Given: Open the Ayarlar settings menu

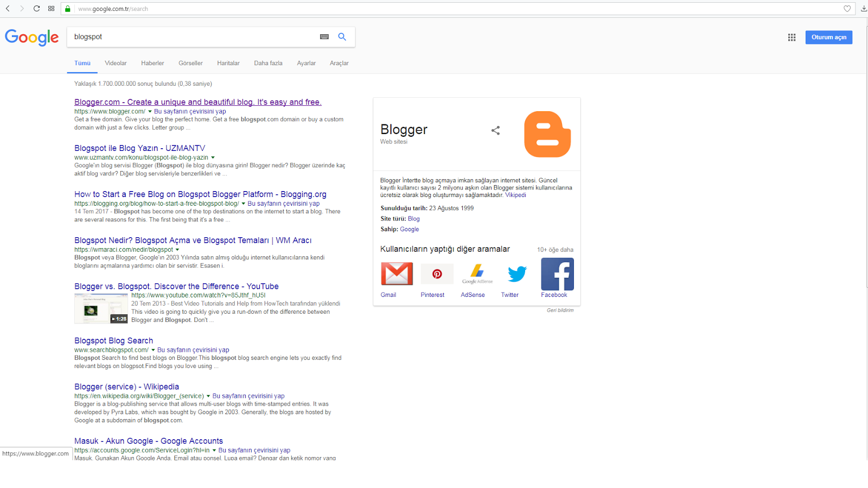Looking at the screenshot, I should pos(306,63).
